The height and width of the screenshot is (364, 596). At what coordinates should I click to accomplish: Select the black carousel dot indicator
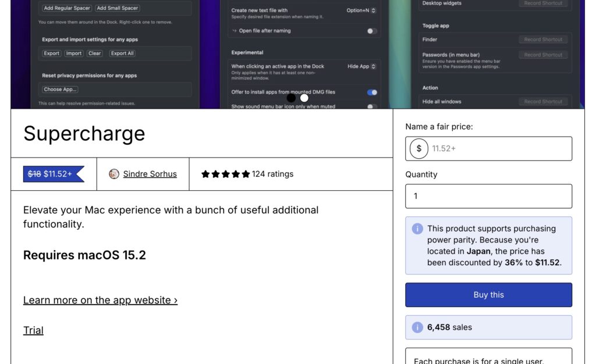pyautogui.click(x=291, y=98)
